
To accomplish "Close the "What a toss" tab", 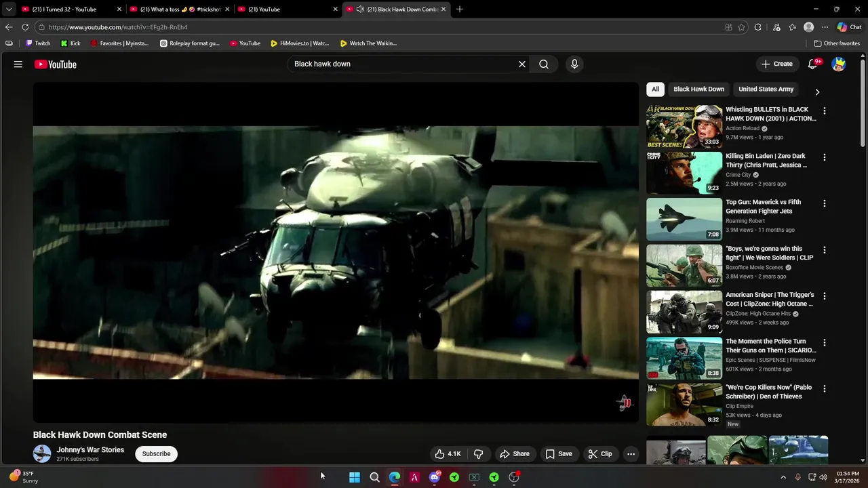I will [227, 9].
